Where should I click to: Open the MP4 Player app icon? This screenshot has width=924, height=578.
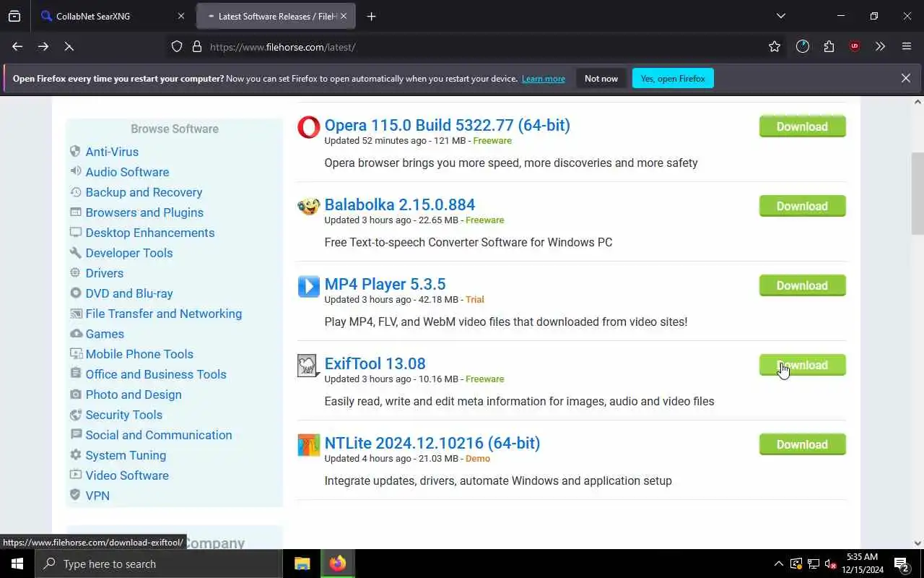tap(308, 286)
